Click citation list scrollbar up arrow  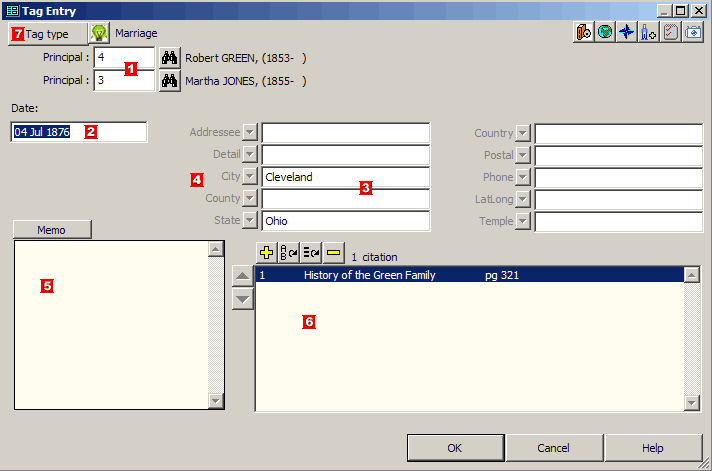click(x=692, y=275)
